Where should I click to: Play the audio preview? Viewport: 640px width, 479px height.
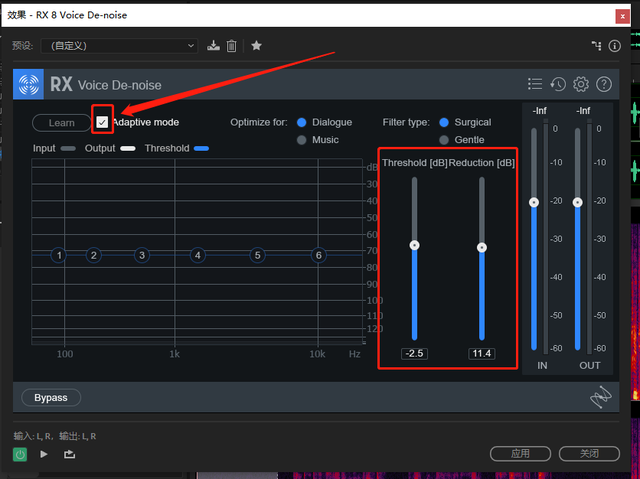pyautogui.click(x=44, y=454)
